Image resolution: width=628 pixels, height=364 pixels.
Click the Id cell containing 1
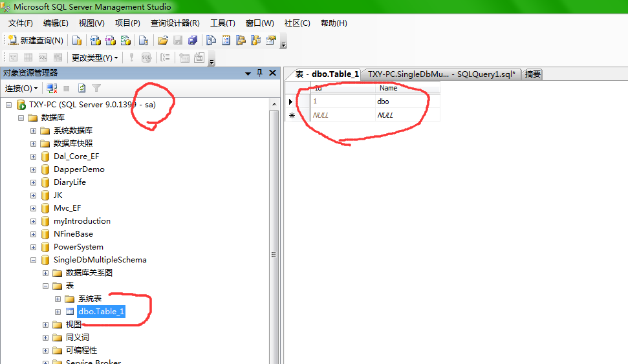pos(343,102)
